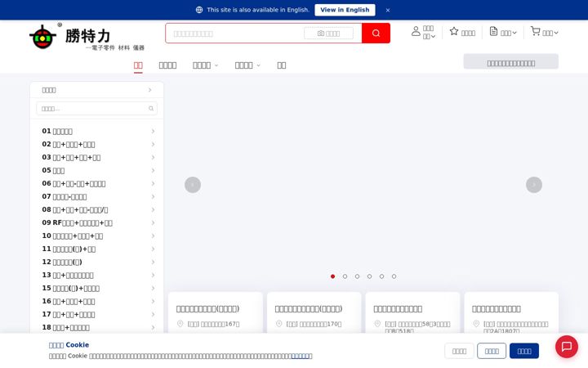Image resolution: width=588 pixels, height=368 pixels.
Task: Expand category 06 chevron
Action: [x=153, y=184]
